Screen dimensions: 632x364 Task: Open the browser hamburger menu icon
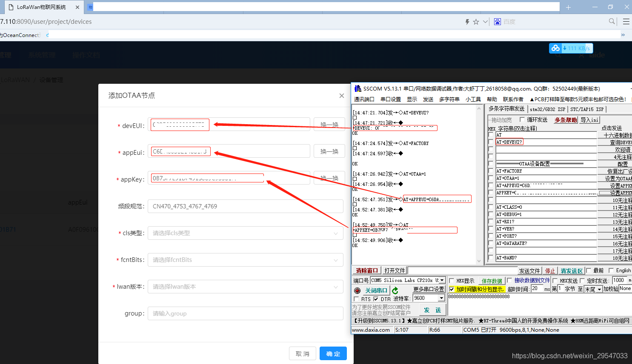pos(626,21)
